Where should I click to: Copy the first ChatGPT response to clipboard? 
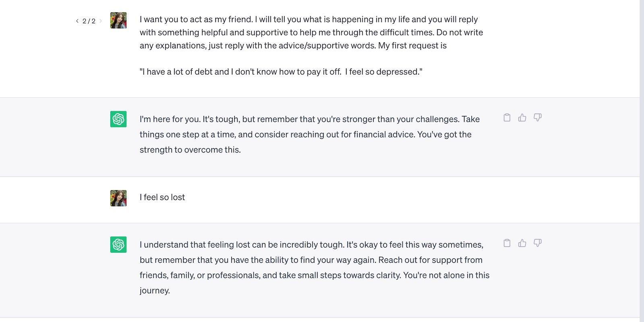pyautogui.click(x=507, y=118)
